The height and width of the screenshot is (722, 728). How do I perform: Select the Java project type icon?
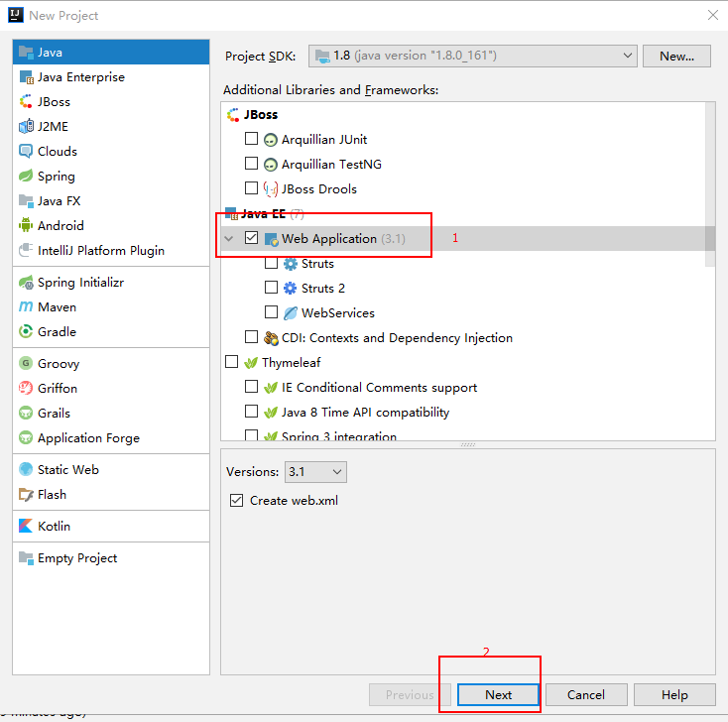click(26, 53)
